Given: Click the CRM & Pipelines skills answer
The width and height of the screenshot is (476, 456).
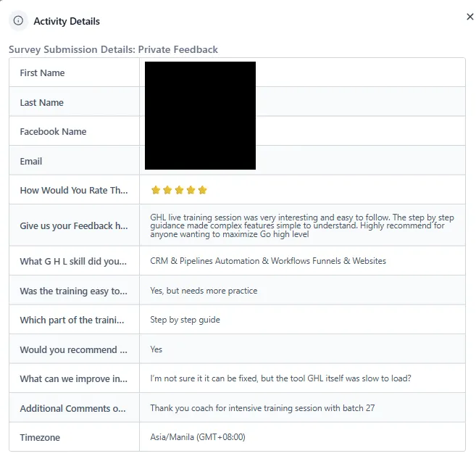Looking at the screenshot, I should [268, 261].
